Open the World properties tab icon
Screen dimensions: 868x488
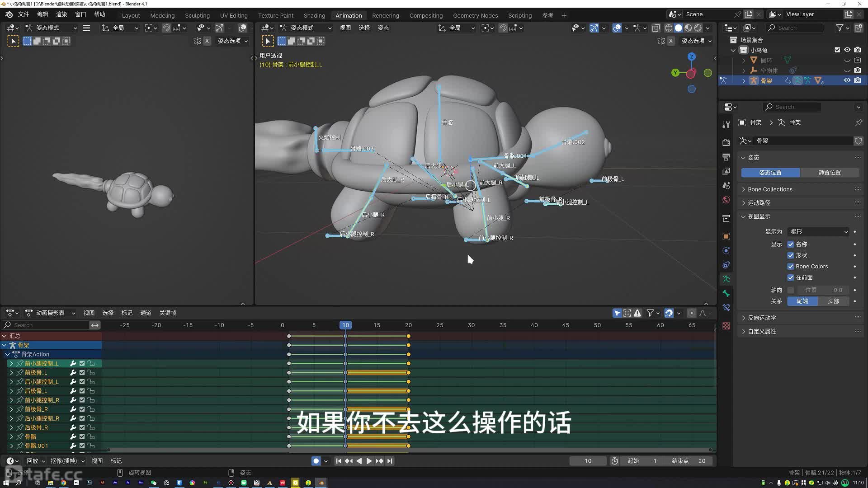(726, 200)
